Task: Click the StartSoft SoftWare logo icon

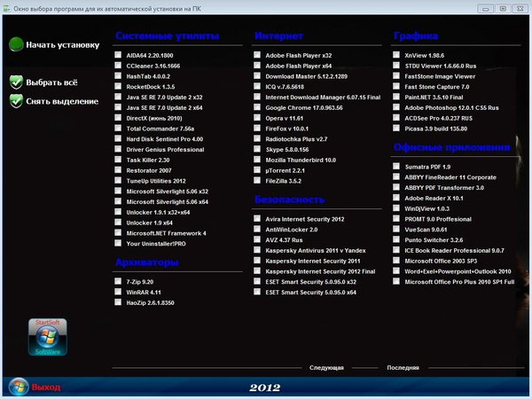Action: (48, 337)
